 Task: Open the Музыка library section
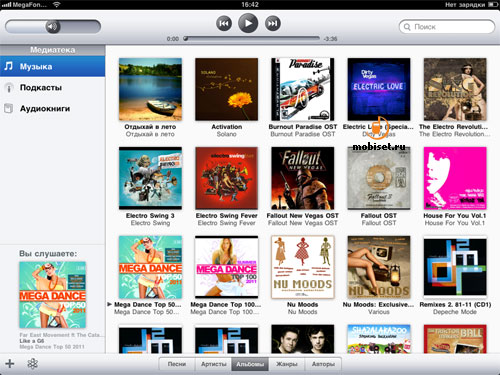pos(52,66)
